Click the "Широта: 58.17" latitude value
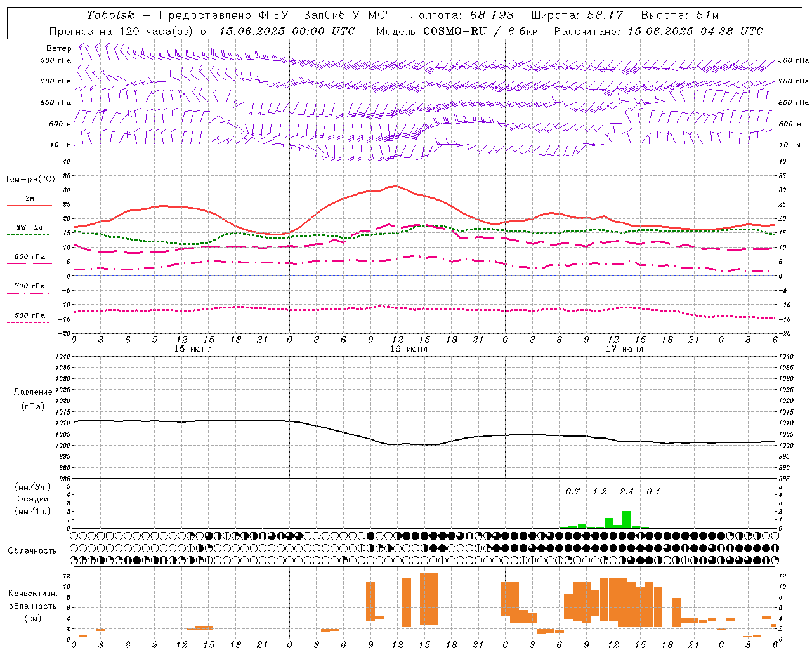The image size is (812, 650). click(x=577, y=15)
